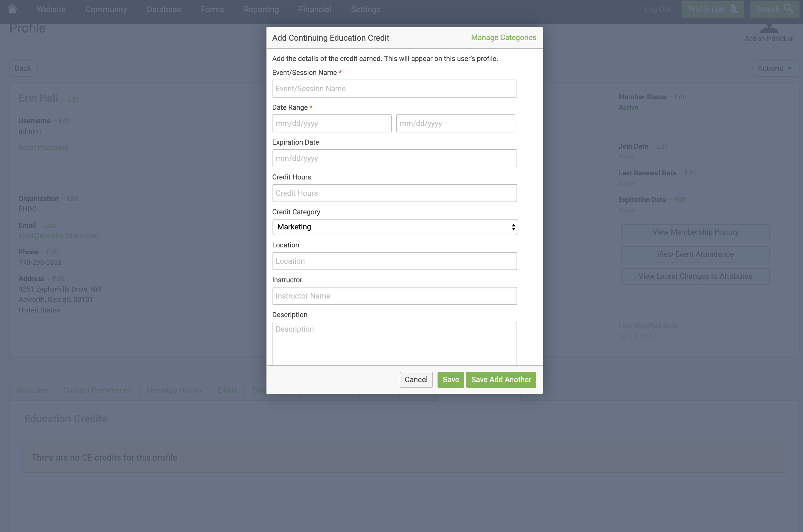Viewport: 803px width, 532px height.
Task: Switch to the Attributes tab
Action: point(32,390)
